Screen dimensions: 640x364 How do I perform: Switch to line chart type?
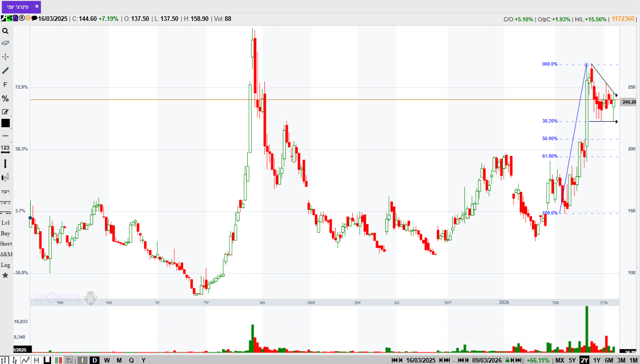coord(26,360)
